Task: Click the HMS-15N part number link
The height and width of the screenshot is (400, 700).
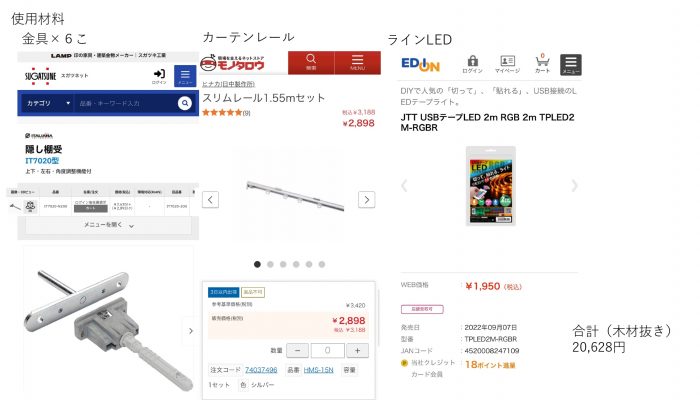Action: [x=319, y=370]
